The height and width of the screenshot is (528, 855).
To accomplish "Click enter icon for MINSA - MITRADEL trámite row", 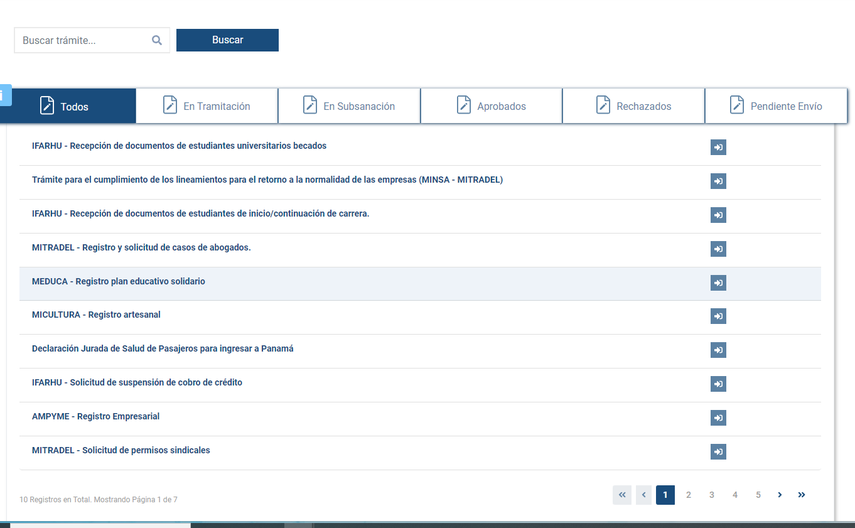I will pyautogui.click(x=718, y=181).
